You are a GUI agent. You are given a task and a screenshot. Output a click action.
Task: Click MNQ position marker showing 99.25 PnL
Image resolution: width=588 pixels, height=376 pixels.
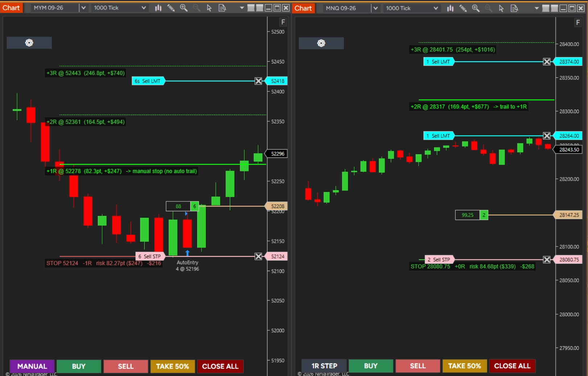472,215
